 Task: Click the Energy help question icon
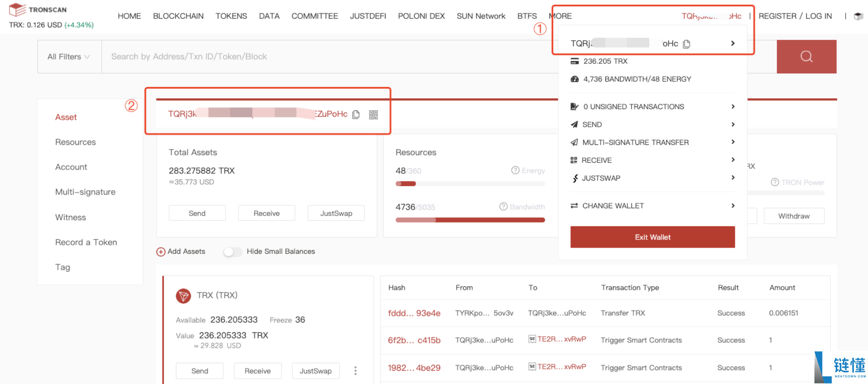[515, 170]
